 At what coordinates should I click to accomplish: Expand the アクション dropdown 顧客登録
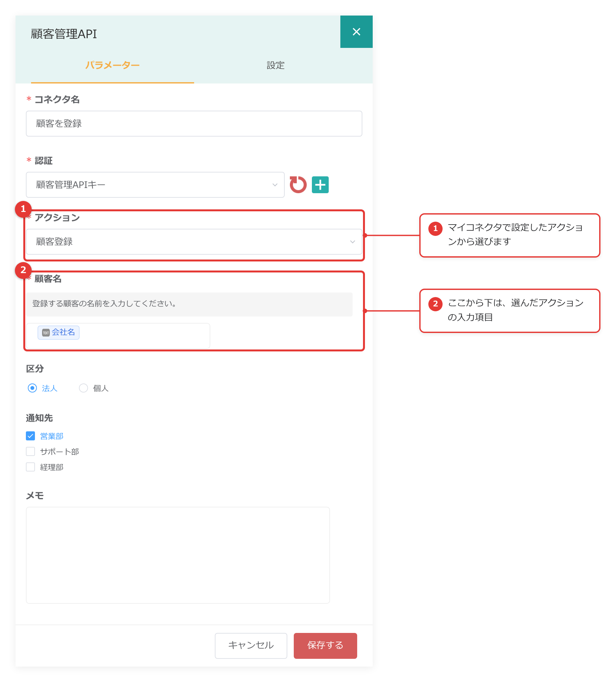pos(194,241)
